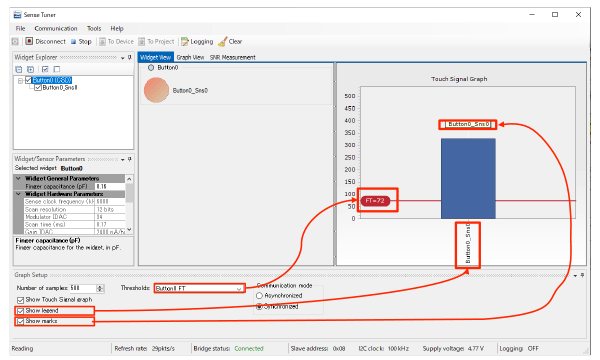600x360 pixels.
Task: Select Synchronized communication mode
Action: pos(259,306)
